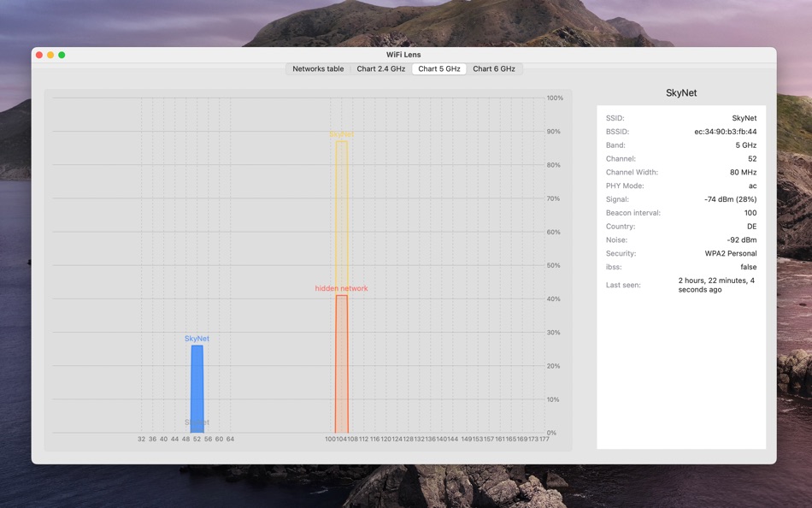Click the Country DE field in details
The image size is (812, 508).
(750, 226)
